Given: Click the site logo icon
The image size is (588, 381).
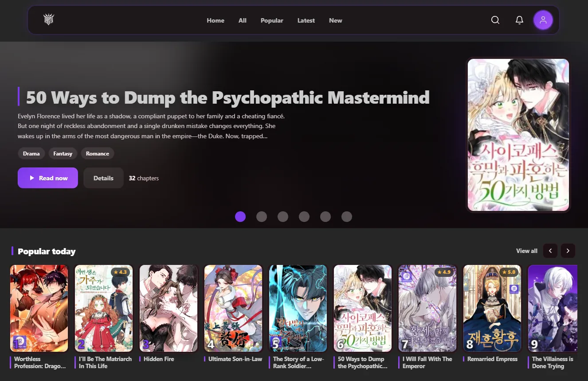Looking at the screenshot, I should tap(49, 19).
